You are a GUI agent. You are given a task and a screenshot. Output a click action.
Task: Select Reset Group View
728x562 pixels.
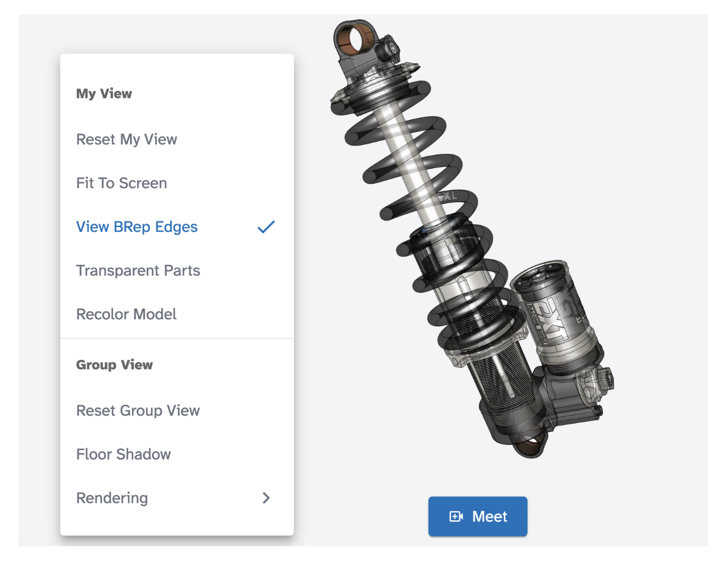(177, 411)
